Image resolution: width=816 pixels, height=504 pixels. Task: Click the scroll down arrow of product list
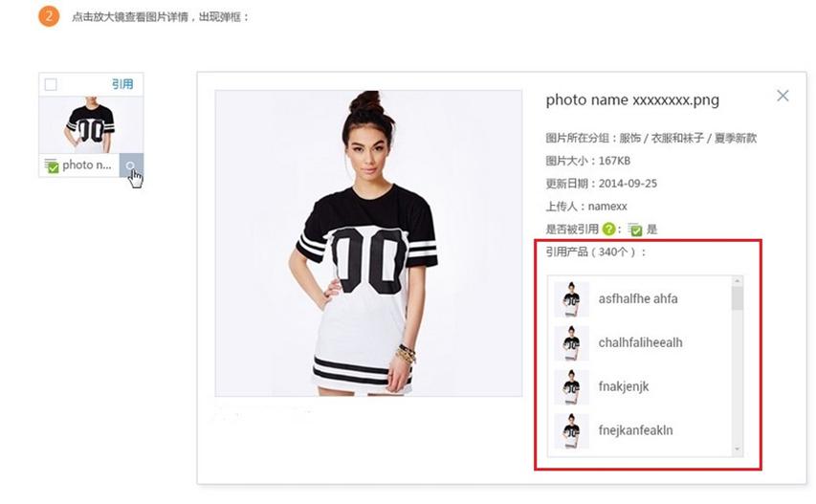(737, 449)
